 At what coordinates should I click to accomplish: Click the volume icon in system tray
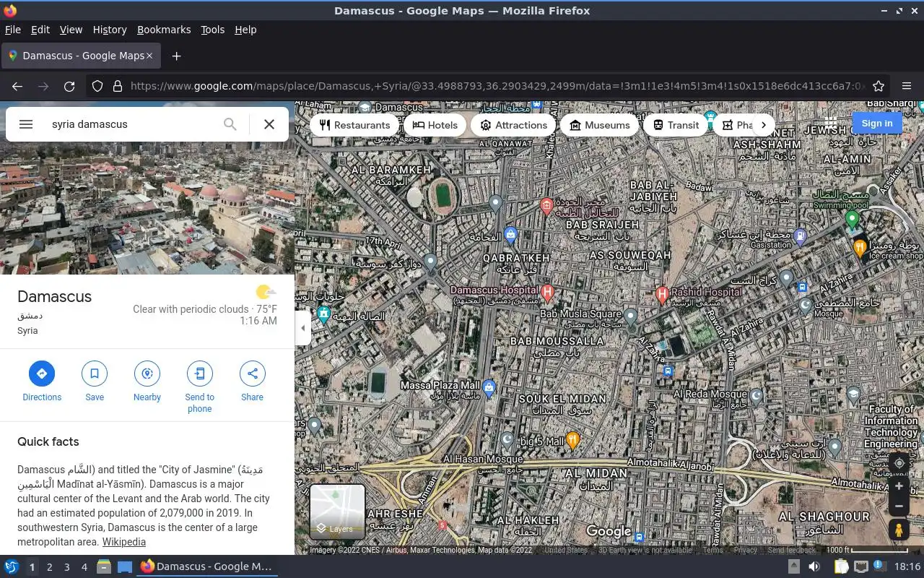click(x=814, y=567)
